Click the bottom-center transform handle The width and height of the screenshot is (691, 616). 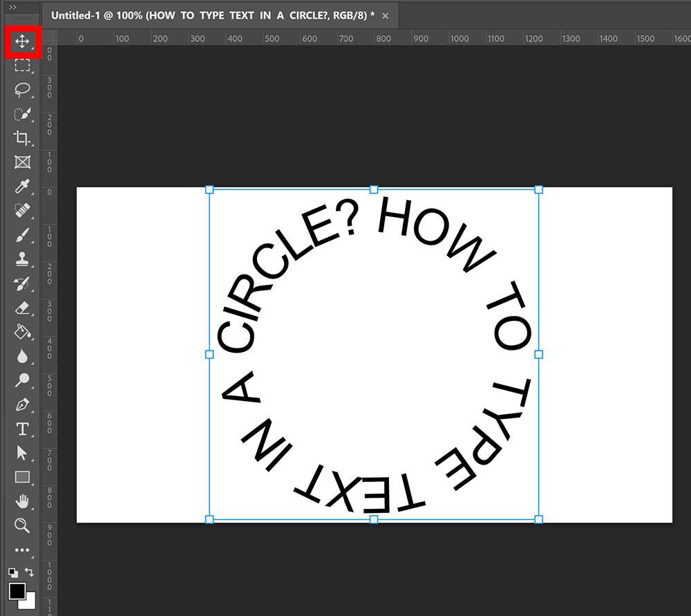(374, 519)
